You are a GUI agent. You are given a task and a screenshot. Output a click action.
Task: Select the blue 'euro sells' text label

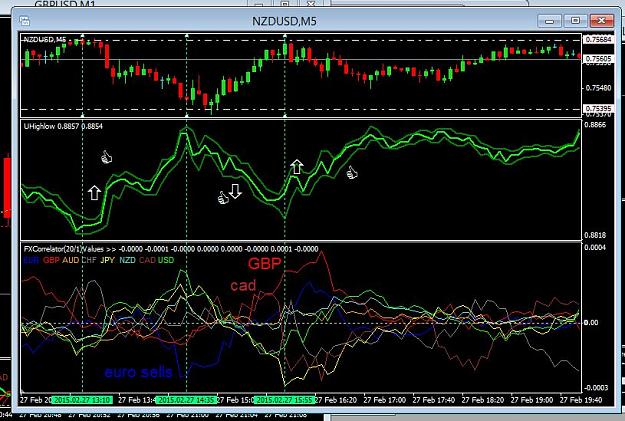(x=138, y=372)
